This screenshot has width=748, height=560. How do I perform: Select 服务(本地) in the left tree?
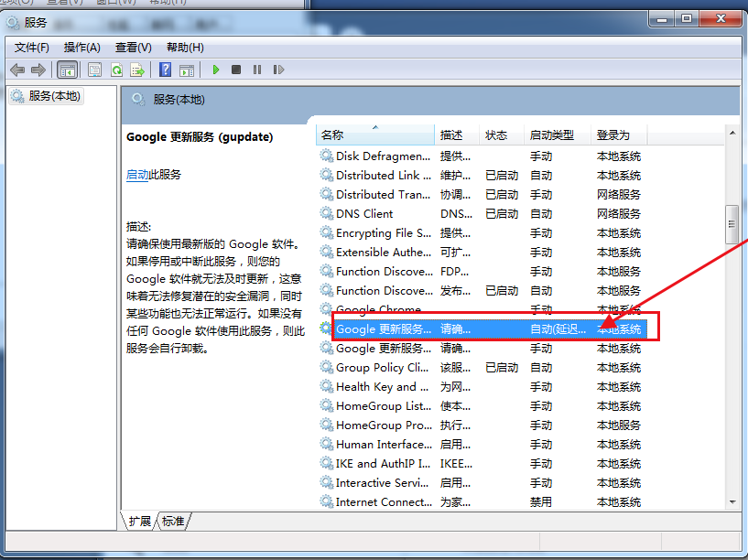47,96
